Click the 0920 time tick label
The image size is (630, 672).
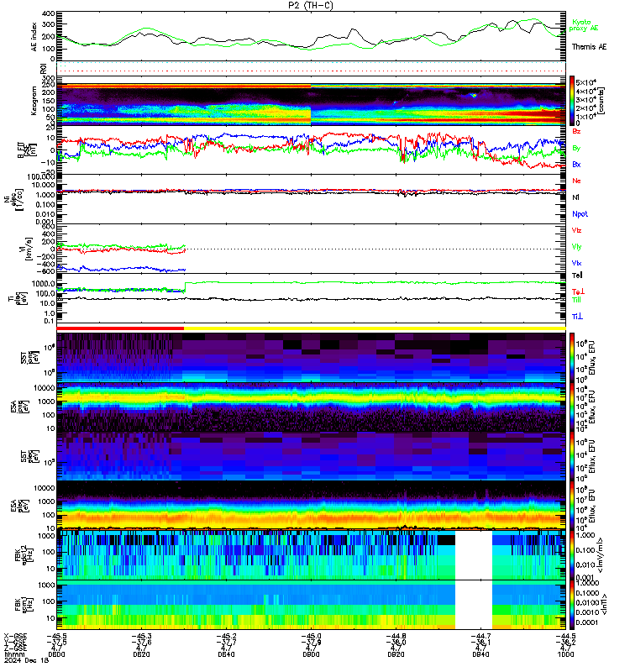point(396,654)
